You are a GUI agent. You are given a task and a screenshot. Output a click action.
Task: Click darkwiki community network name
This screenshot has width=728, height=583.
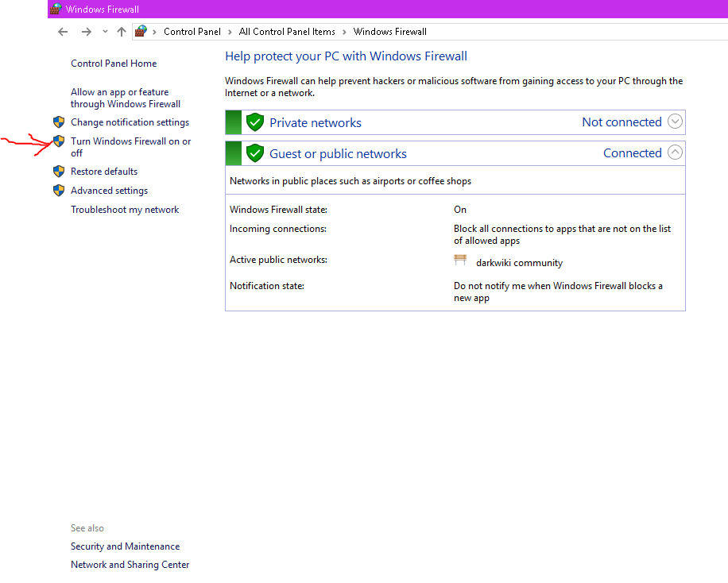pyautogui.click(x=519, y=263)
